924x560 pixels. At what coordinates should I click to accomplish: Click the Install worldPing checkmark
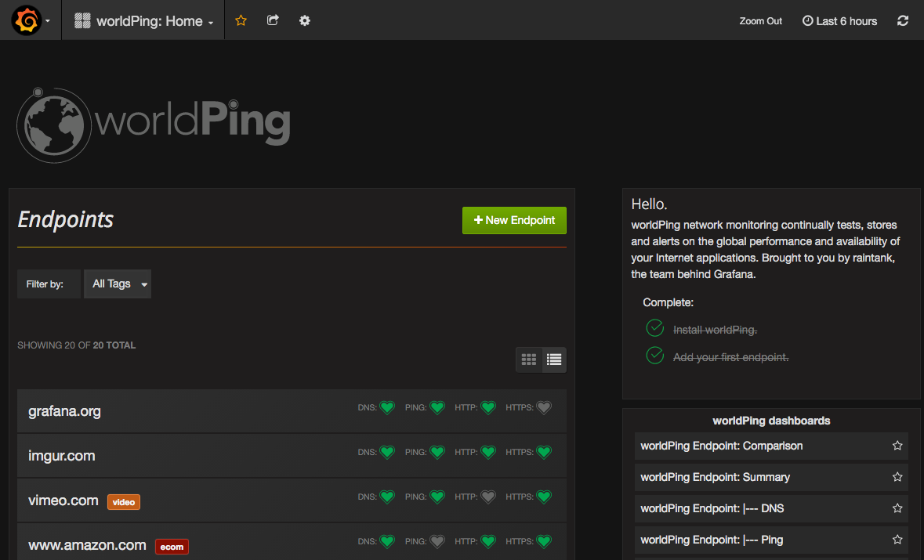[654, 328]
